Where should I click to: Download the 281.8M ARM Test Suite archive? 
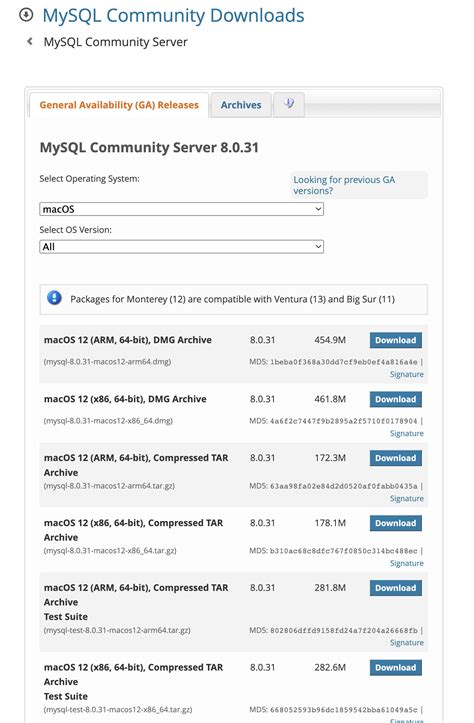396,588
